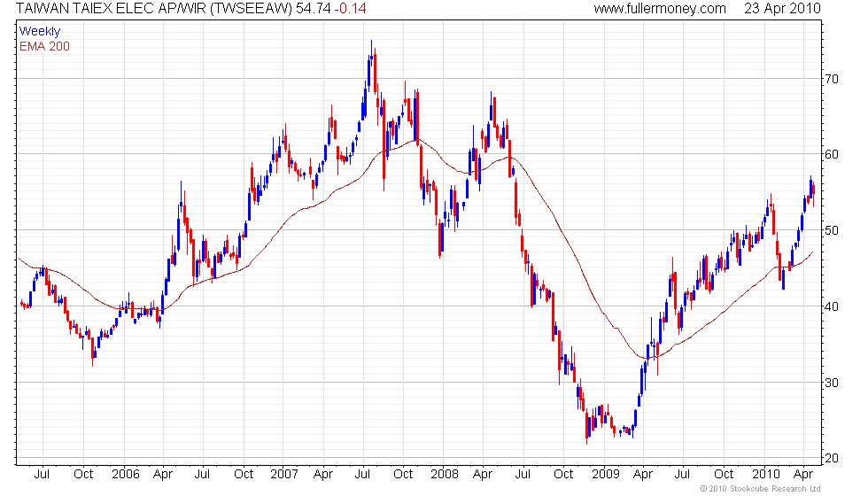Viewport: 868px width, 496px height.
Task: Click the EMA 200 legend label
Action: pos(44,46)
